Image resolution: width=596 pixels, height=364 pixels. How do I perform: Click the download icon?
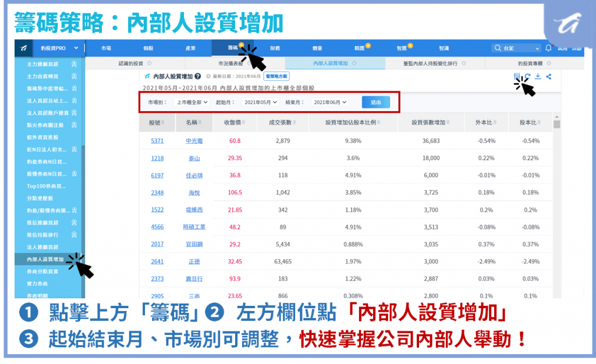coord(538,76)
